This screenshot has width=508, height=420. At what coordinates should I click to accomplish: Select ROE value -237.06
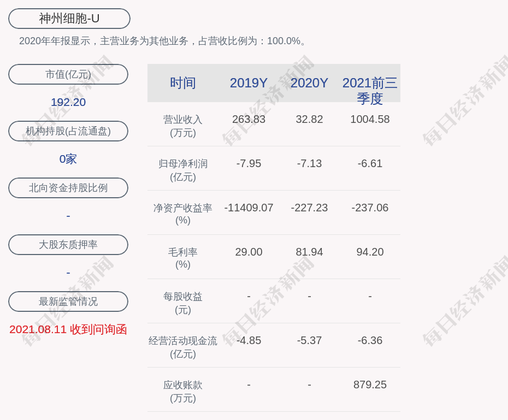[x=370, y=208]
